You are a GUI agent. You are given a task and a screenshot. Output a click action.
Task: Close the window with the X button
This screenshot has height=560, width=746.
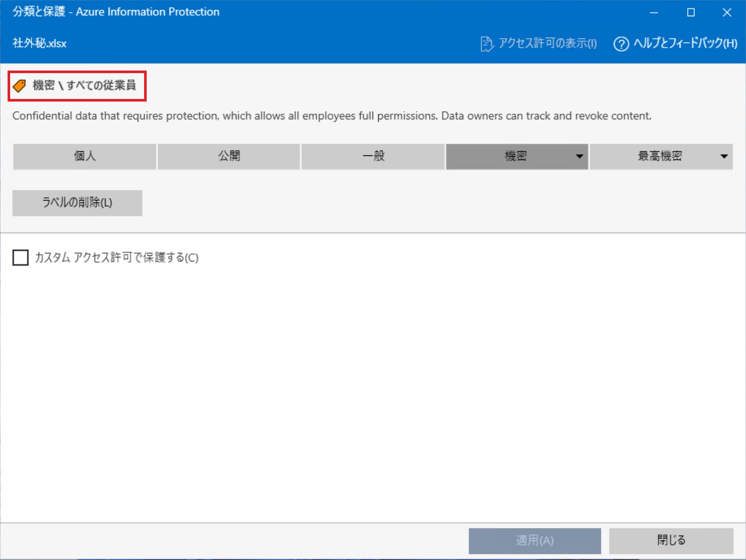point(727,12)
